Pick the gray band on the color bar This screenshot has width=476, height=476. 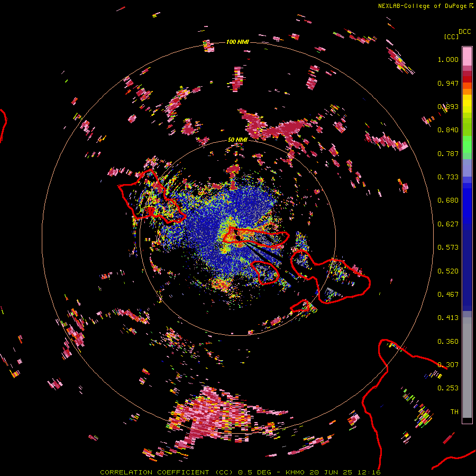tap(467, 368)
